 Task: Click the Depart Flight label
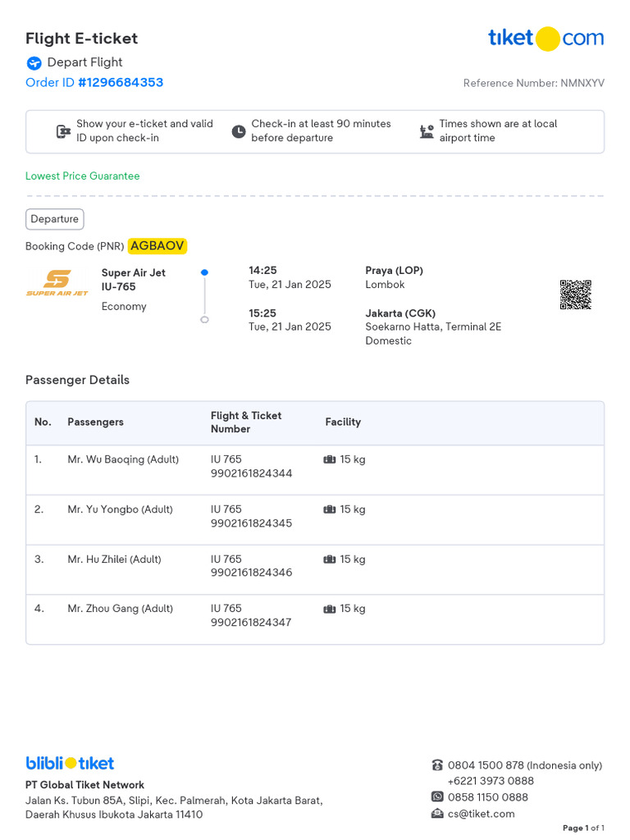coord(84,62)
